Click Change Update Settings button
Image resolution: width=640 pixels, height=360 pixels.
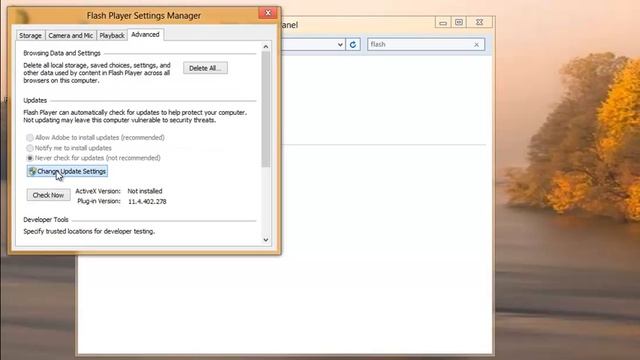[67, 171]
